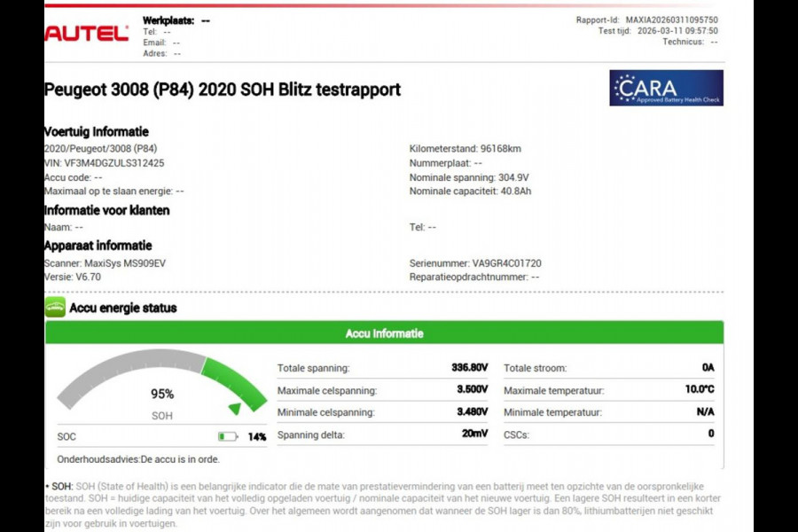Click the CSCs value 0
The height and width of the screenshot is (532, 798).
point(711,434)
